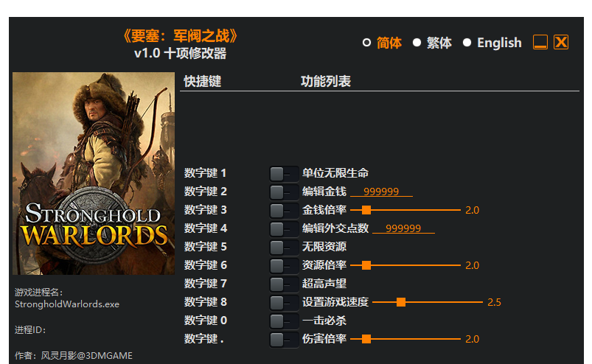The height and width of the screenshot is (364, 592).
Task: Click the 编辑金钱 value field 999999
Action: pos(381,192)
